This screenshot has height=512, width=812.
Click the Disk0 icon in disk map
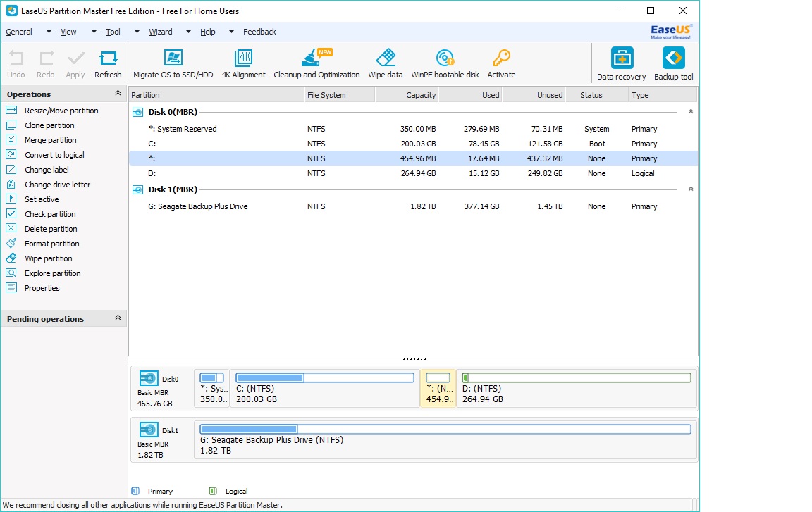[x=149, y=379]
